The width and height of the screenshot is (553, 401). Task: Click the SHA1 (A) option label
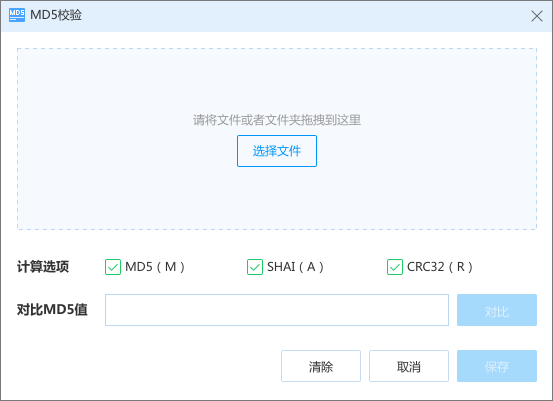[295, 267]
